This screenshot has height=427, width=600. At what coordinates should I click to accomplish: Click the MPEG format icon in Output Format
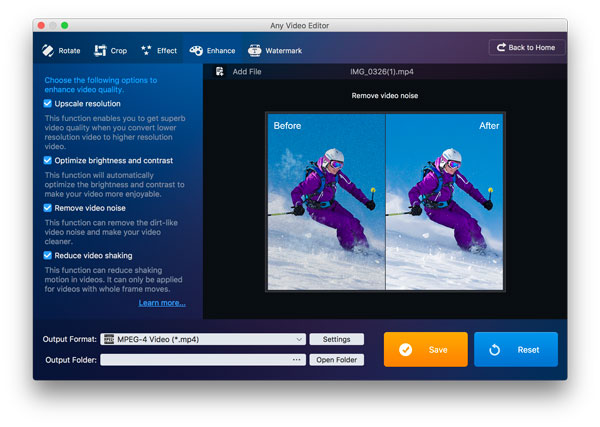coord(109,339)
